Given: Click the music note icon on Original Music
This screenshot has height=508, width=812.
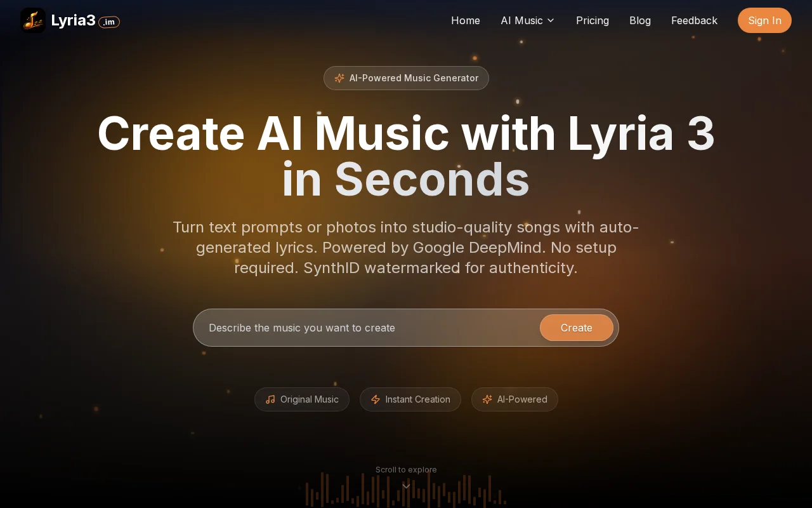Looking at the screenshot, I should point(270,399).
